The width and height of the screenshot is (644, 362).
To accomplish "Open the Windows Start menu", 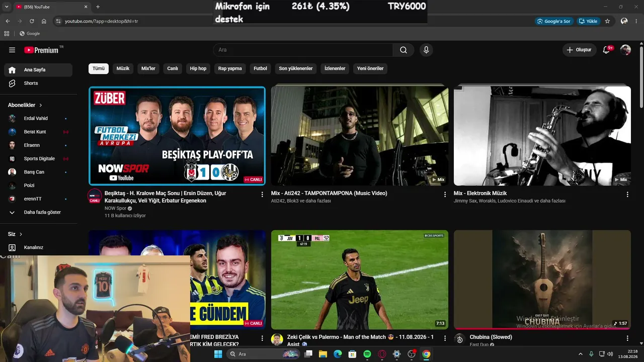I will [218, 354].
